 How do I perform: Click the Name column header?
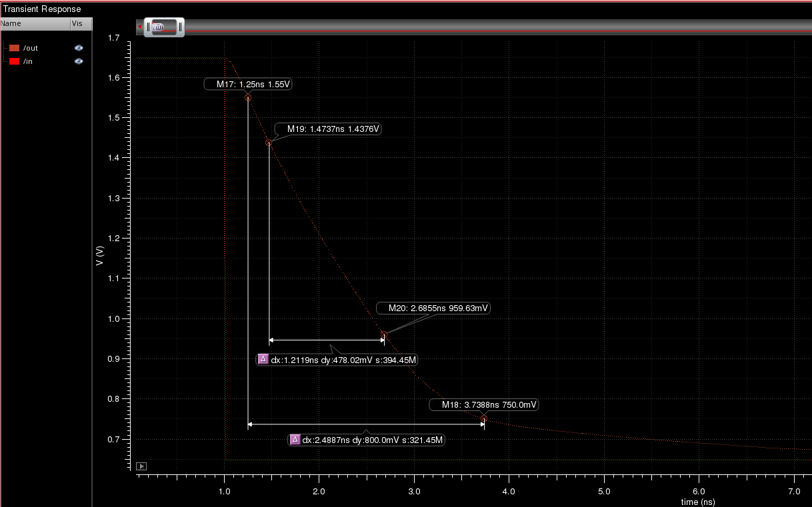tap(11, 23)
